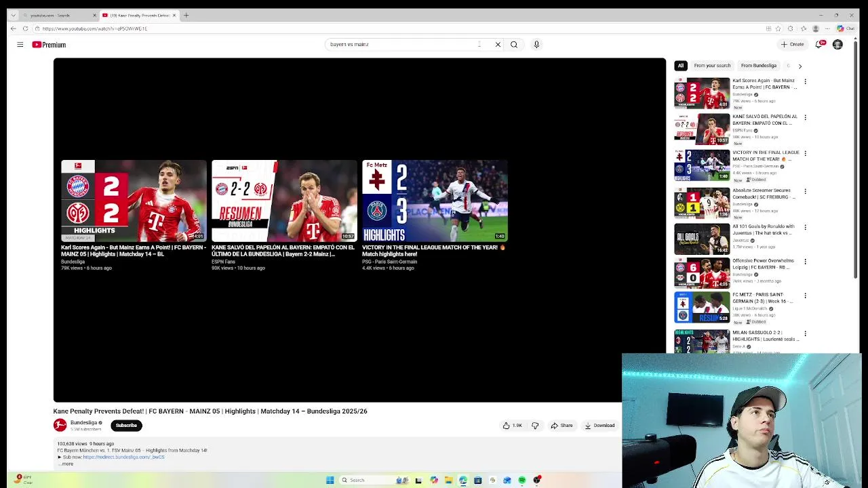Select the Kane Penalty Prevents Defeat tab
Image resolution: width=868 pixels, height=488 pixels.
click(139, 15)
